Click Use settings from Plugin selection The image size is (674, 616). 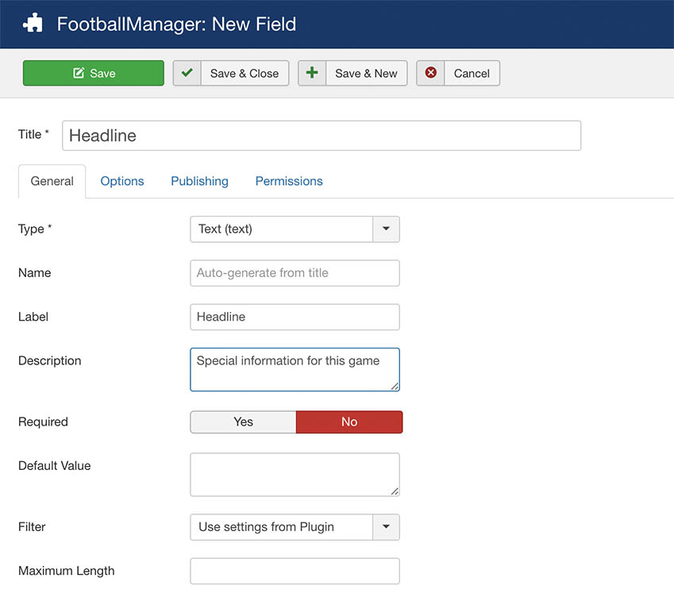coord(282,526)
